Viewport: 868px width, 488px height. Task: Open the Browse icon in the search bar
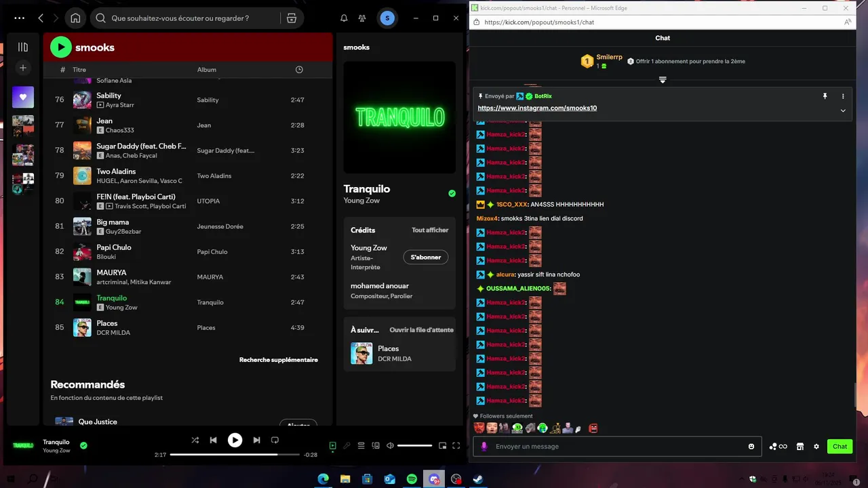tap(292, 18)
